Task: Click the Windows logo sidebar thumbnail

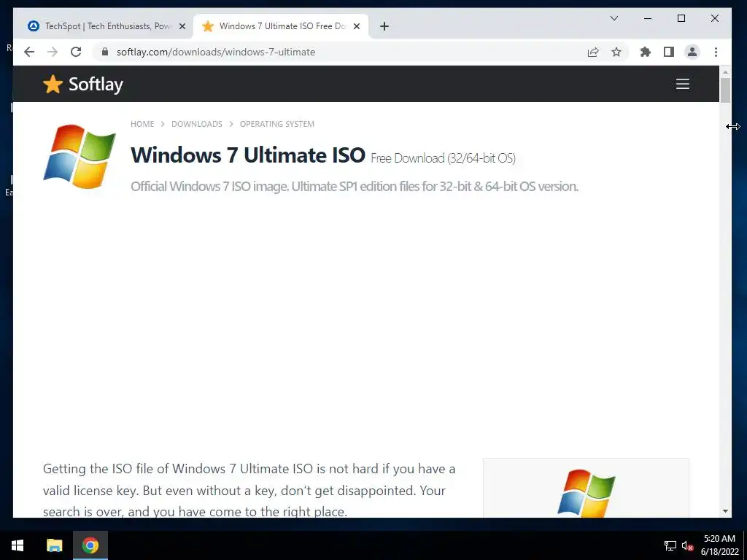Action: click(586, 492)
